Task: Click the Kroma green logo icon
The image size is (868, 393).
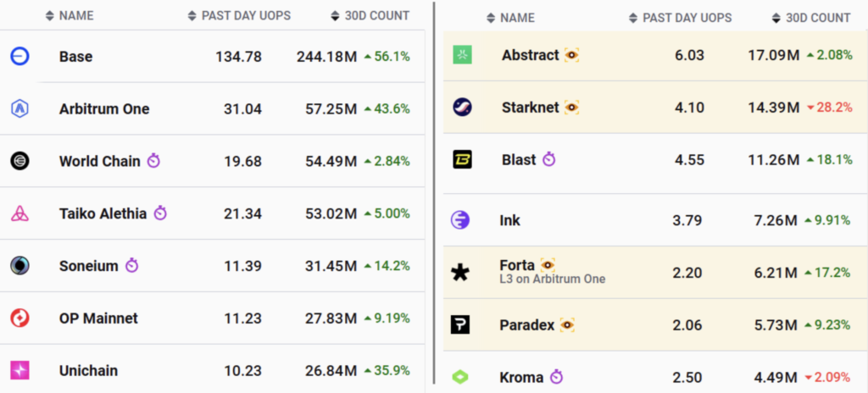Action: [x=460, y=378]
